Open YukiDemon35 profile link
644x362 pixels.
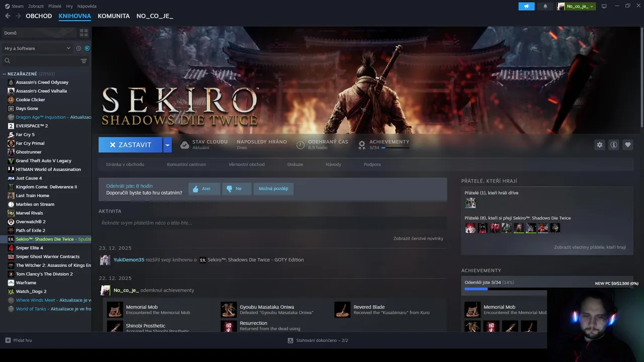point(129,260)
